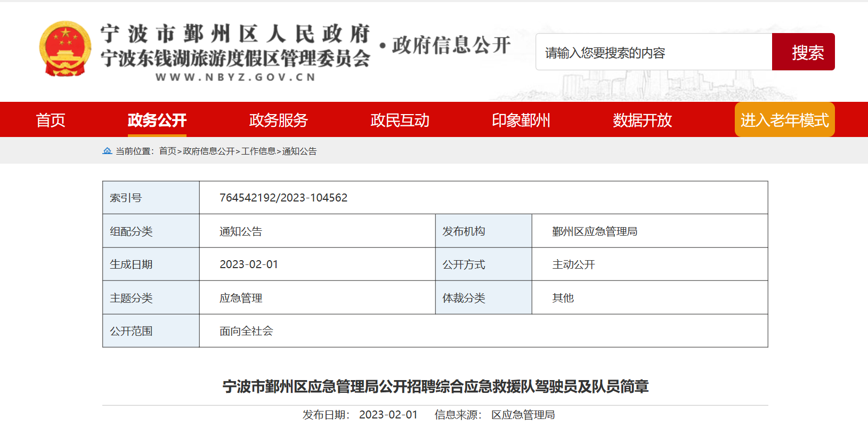Click the 2023-02-01 date in the table
Image resolution: width=868 pixels, height=427 pixels.
[x=249, y=264]
